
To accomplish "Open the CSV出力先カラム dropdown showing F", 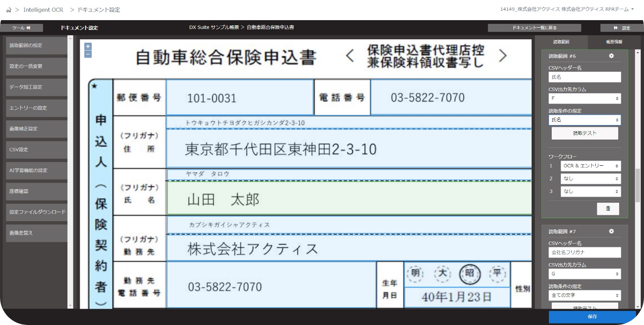I will coord(585,98).
